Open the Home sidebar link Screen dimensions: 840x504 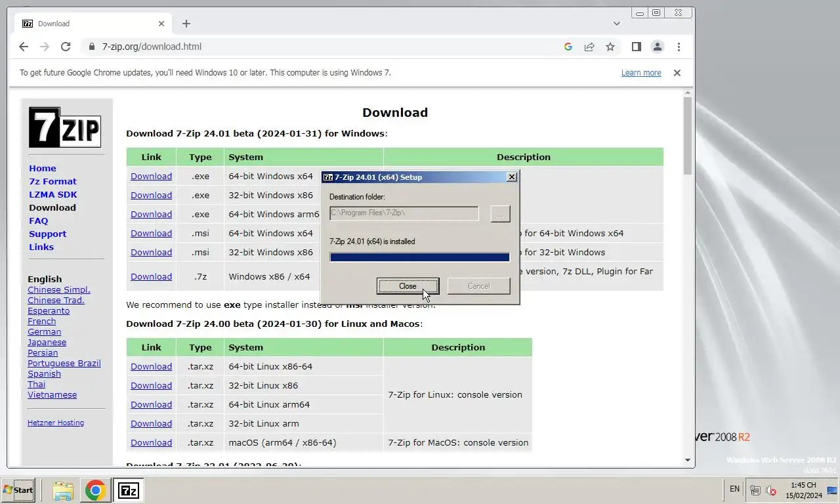tap(43, 169)
